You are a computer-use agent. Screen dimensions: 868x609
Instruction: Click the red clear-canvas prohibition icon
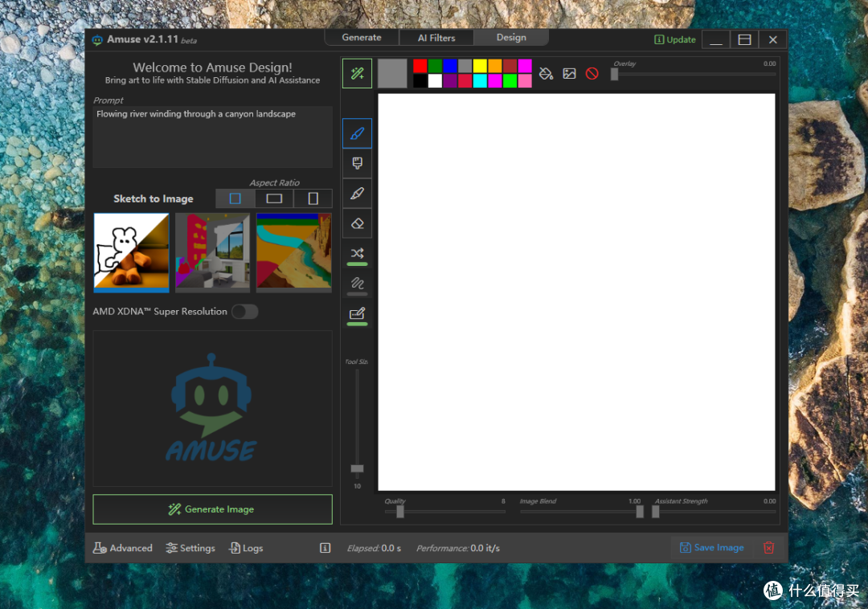592,73
